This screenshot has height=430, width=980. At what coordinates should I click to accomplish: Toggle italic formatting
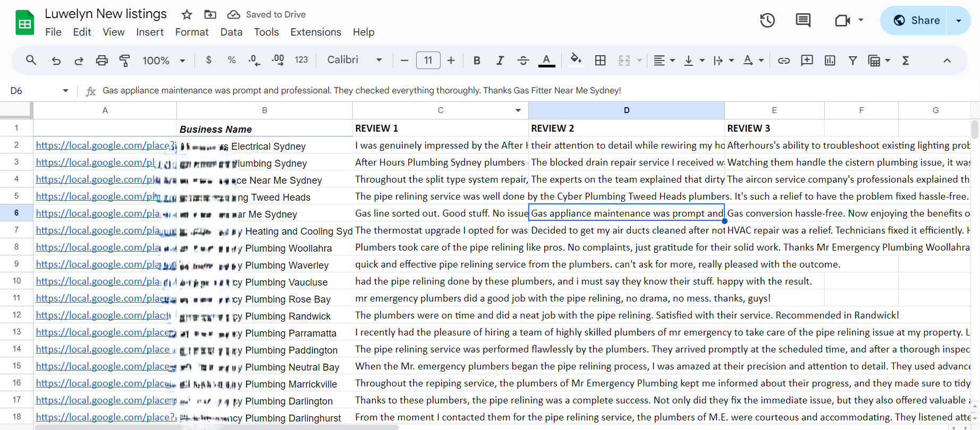500,61
